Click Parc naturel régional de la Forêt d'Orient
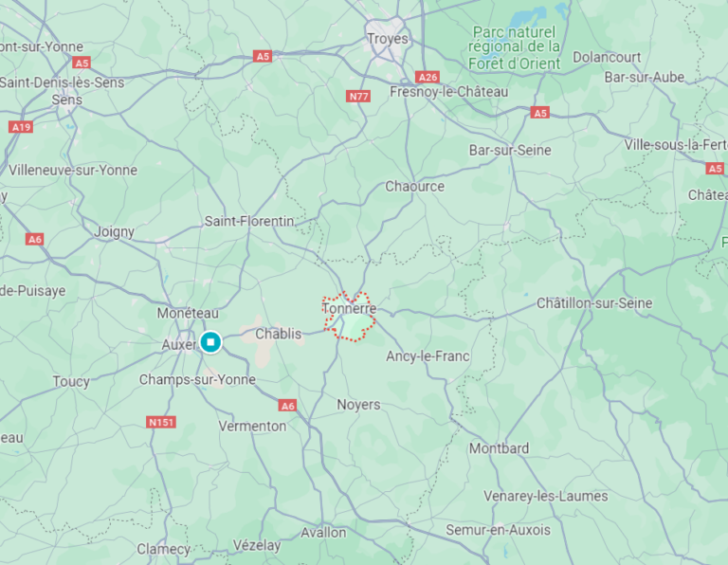This screenshot has height=565, width=728. (x=514, y=47)
